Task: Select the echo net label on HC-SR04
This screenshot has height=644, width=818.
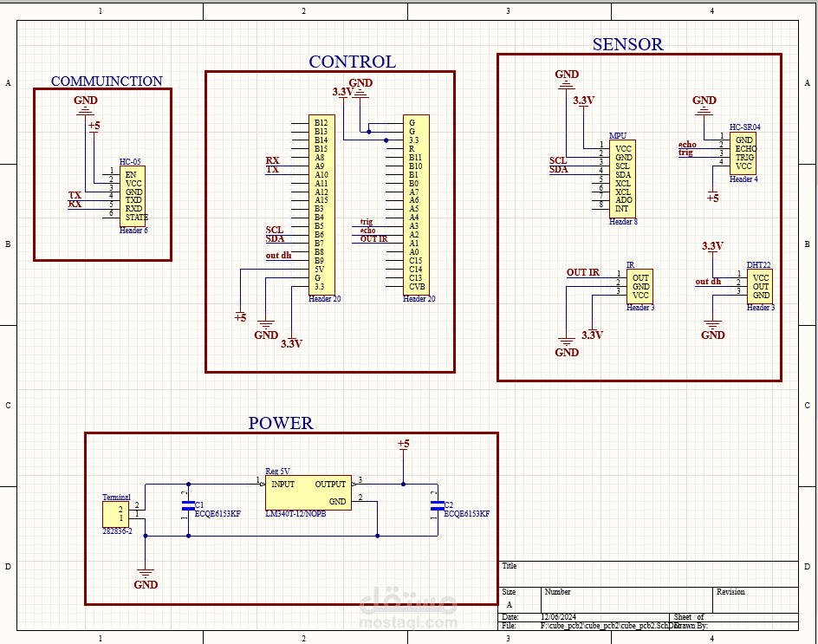Action: (x=688, y=143)
